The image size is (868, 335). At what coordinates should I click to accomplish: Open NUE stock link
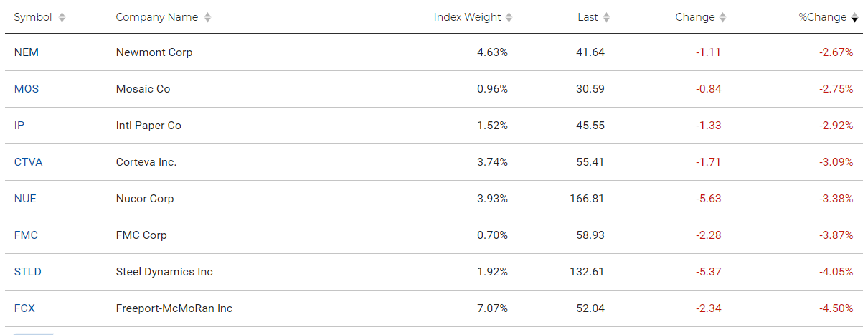point(25,199)
